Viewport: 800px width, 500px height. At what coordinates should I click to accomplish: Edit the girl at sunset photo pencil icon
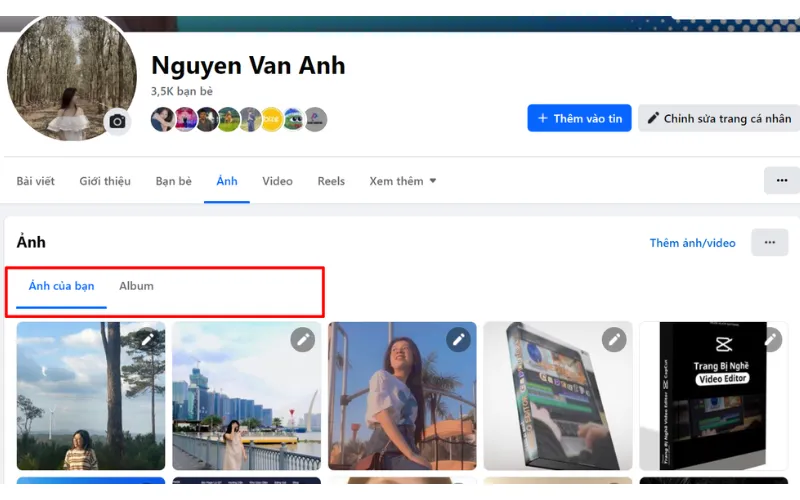coord(459,339)
